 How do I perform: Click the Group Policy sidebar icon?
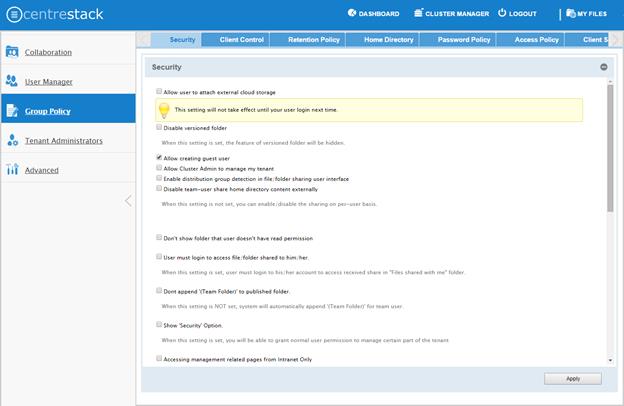tap(12, 110)
